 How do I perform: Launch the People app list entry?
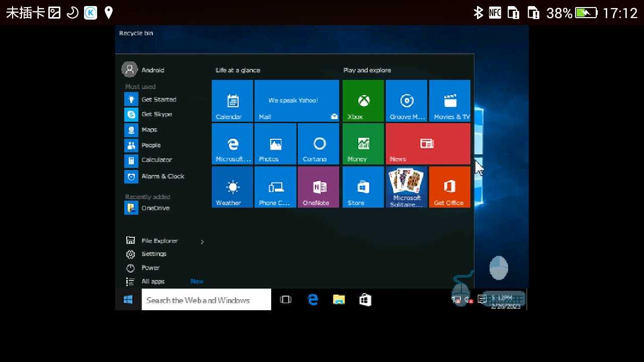[143, 145]
